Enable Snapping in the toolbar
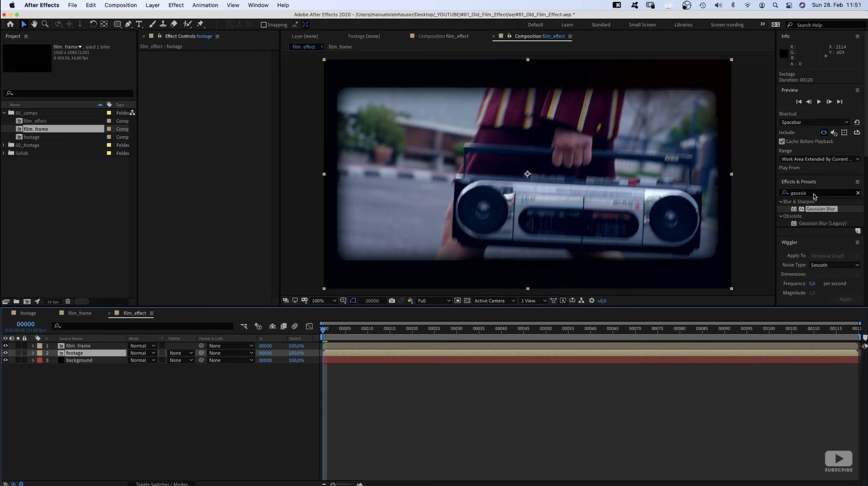Image resolution: width=868 pixels, height=486 pixels. coord(263,25)
